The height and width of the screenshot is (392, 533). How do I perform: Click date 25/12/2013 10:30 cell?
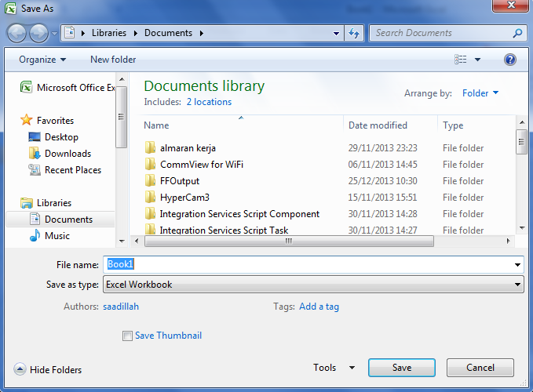tap(382, 181)
